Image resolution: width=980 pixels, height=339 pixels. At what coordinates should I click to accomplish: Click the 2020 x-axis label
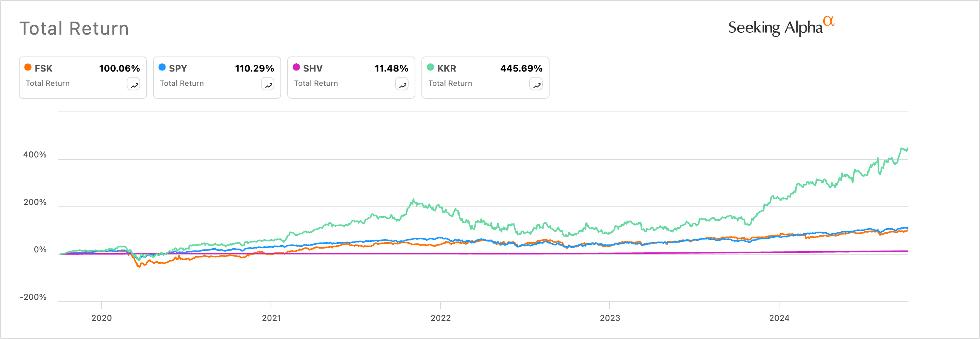point(101,318)
